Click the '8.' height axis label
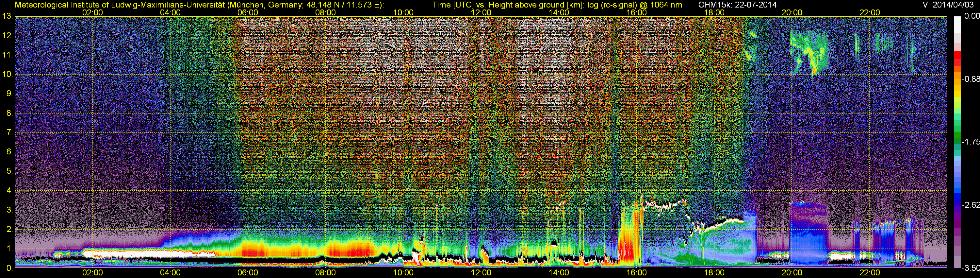Screen dimensions: 980x278 tap(9, 113)
